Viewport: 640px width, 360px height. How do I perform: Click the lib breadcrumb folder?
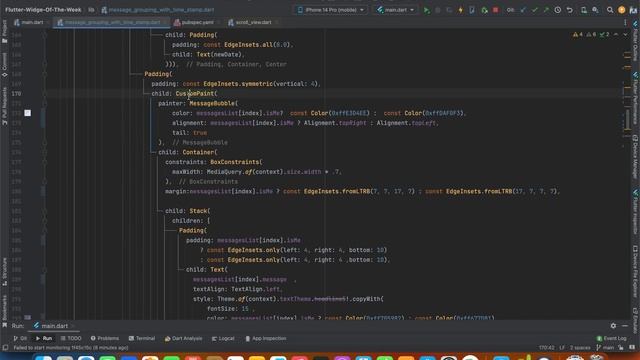coord(91,10)
